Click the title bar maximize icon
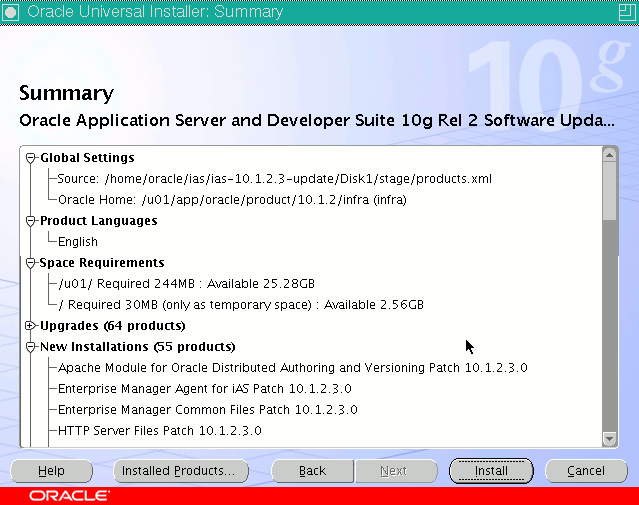 tap(627, 12)
